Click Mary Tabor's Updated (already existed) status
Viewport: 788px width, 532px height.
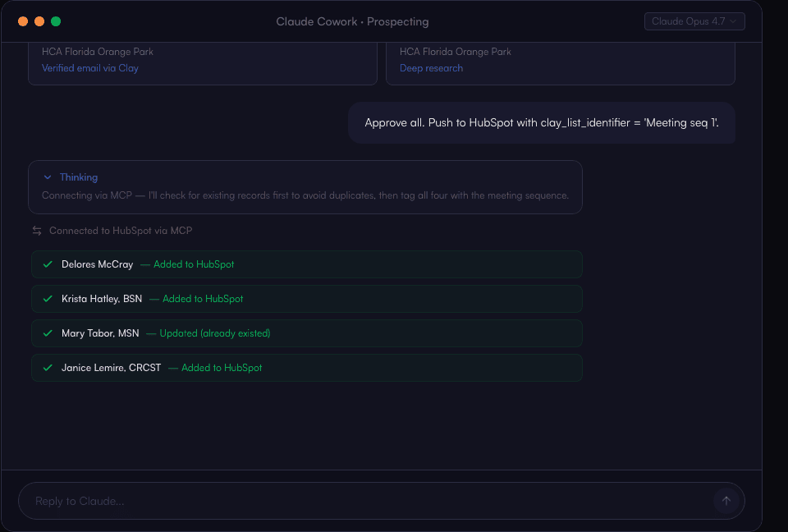point(213,333)
